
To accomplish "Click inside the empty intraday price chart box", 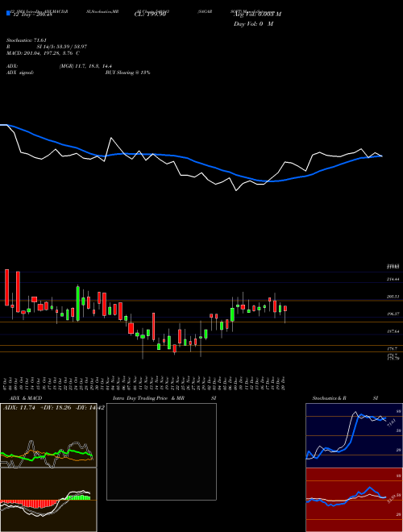I will point(161,451).
